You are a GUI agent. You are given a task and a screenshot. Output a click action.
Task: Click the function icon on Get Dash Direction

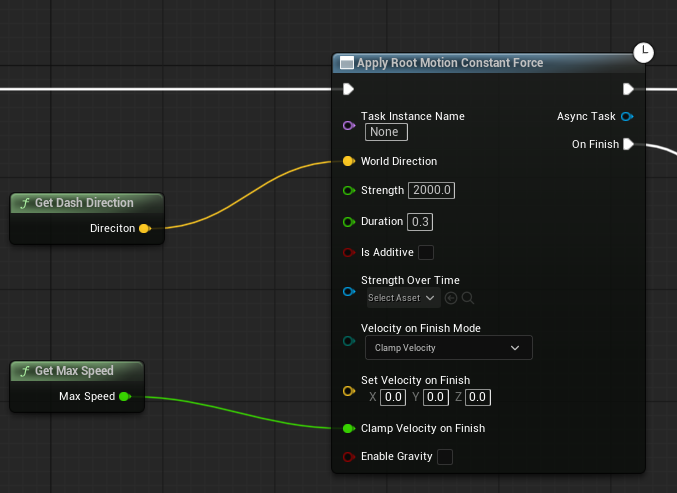[x=25, y=203]
